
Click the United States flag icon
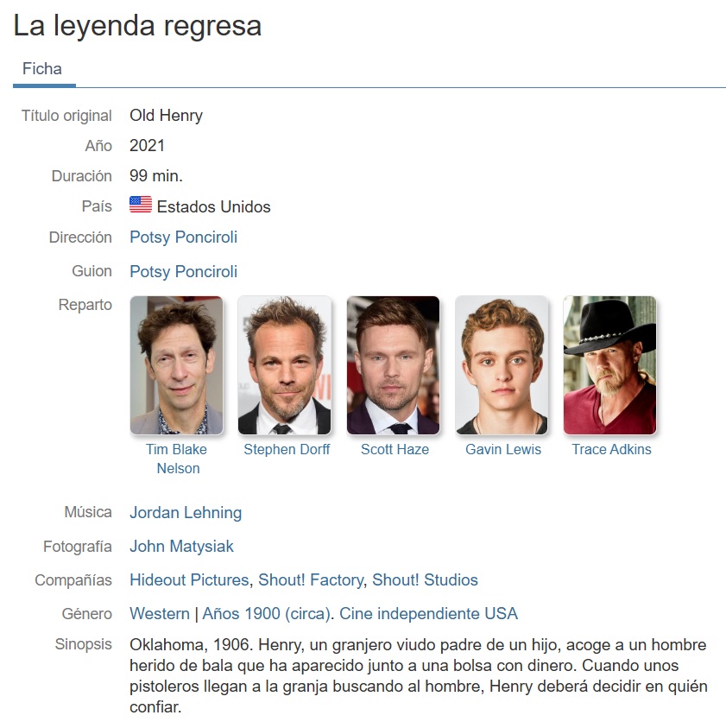click(141, 205)
